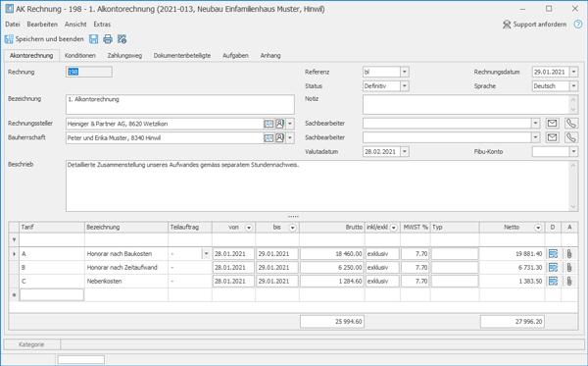Open the inkl/exkl column filter dropdown
This screenshot has width=588, height=366.
pyautogui.click(x=393, y=228)
